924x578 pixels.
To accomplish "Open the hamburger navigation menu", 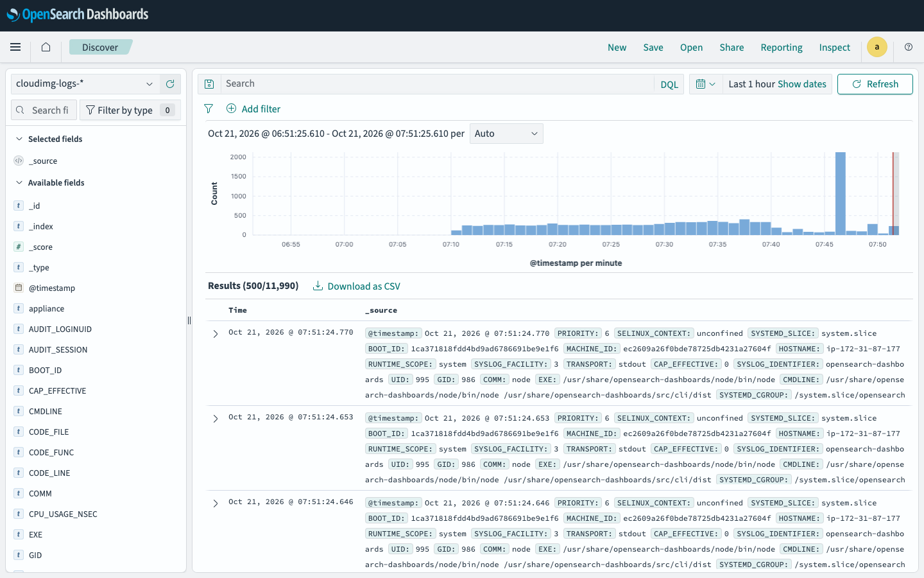I will [x=15, y=47].
